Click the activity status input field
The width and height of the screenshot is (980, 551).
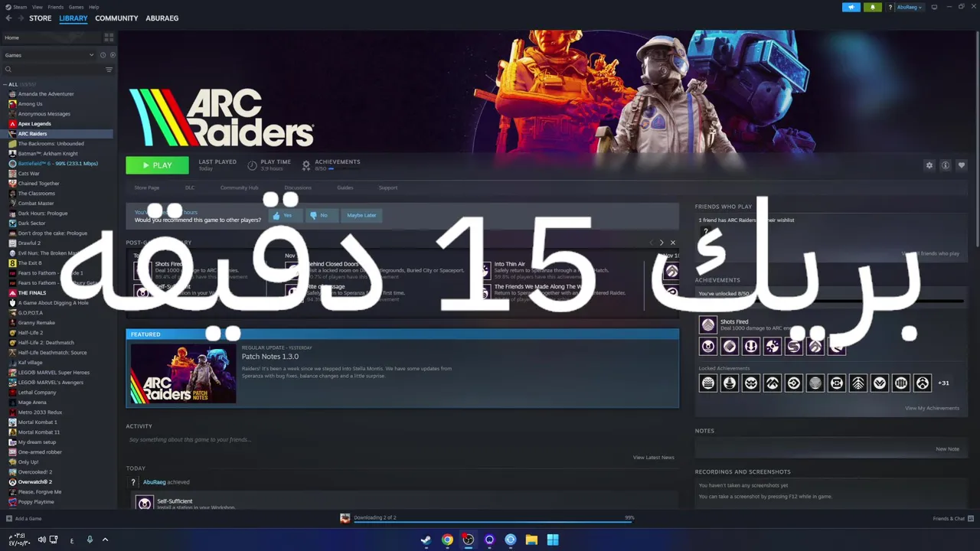point(402,440)
